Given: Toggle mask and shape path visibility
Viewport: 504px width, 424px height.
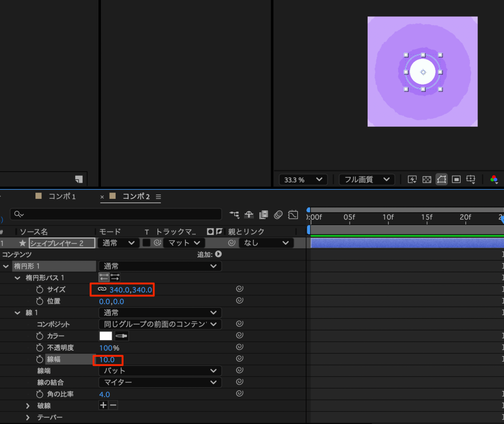Looking at the screenshot, I should pyautogui.click(x=441, y=180).
